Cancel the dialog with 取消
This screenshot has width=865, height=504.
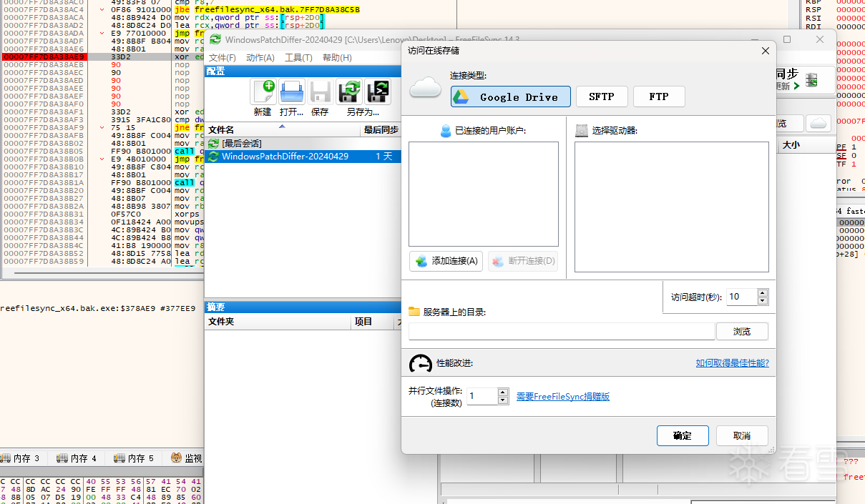[x=742, y=436]
